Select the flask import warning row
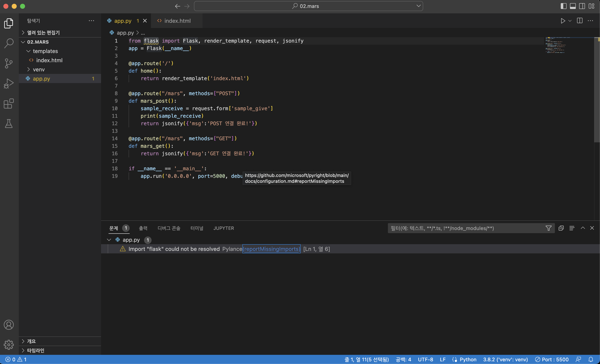Image resolution: width=600 pixels, height=364 pixels. point(350,249)
